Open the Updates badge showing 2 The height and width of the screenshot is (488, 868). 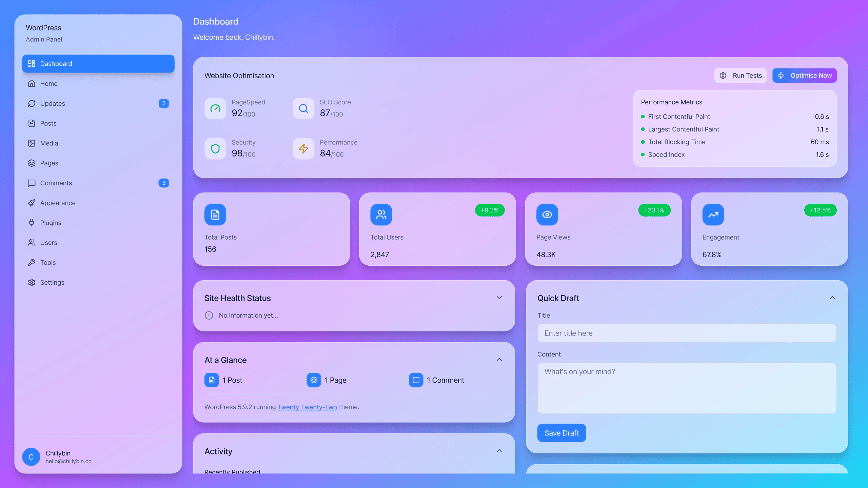(164, 103)
